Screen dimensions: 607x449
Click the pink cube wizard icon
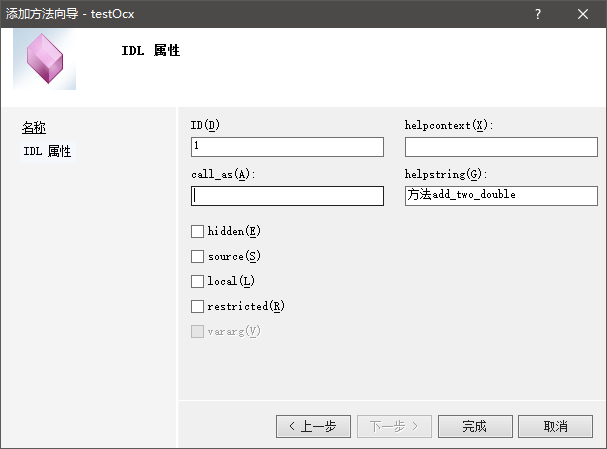pyautogui.click(x=44, y=60)
